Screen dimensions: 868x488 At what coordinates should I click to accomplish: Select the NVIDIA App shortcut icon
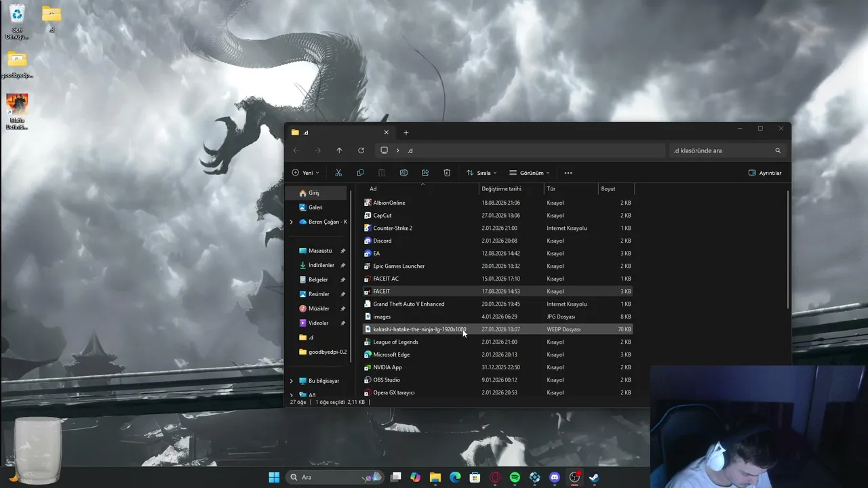pyautogui.click(x=368, y=367)
